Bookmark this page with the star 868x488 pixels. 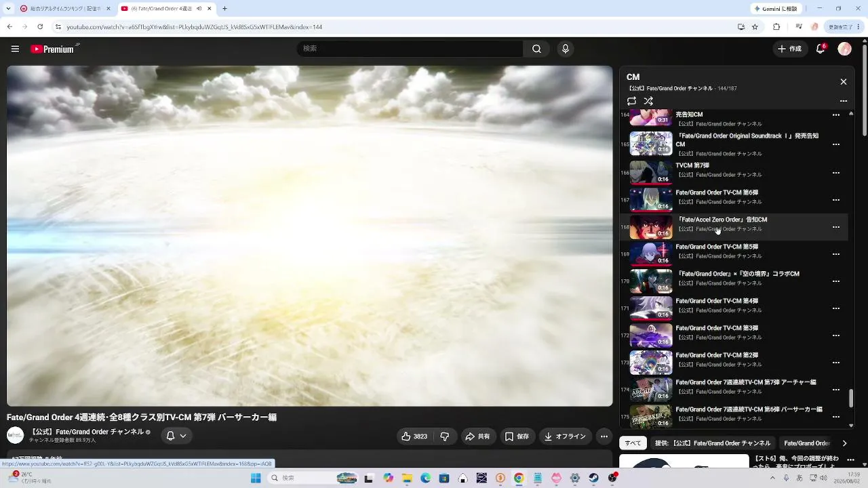[x=755, y=27]
